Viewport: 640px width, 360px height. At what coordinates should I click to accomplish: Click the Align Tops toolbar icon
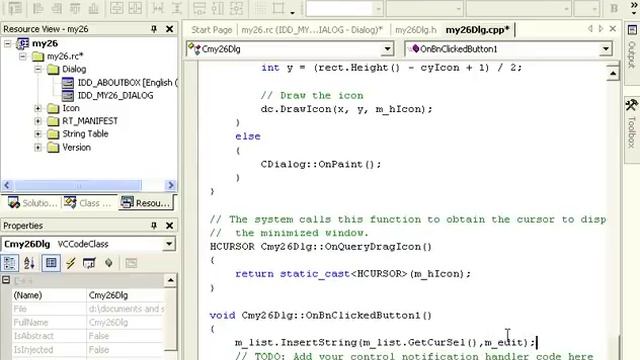pyautogui.click(x=75, y=8)
